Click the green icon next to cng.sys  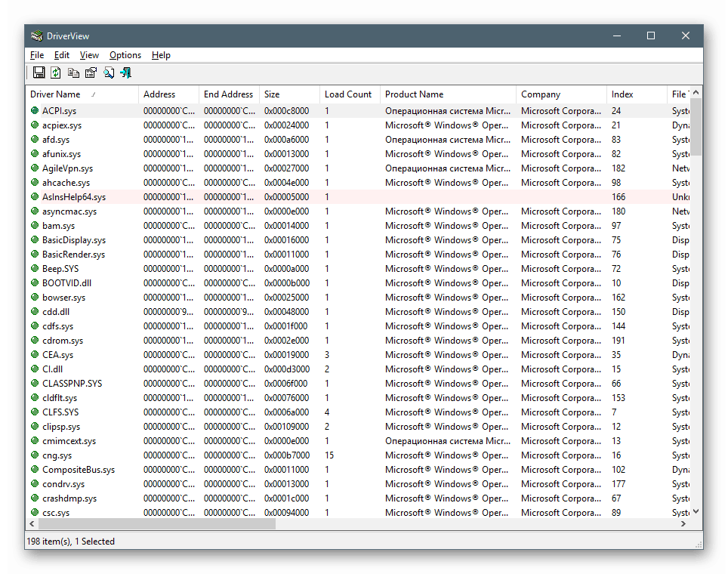click(x=35, y=455)
